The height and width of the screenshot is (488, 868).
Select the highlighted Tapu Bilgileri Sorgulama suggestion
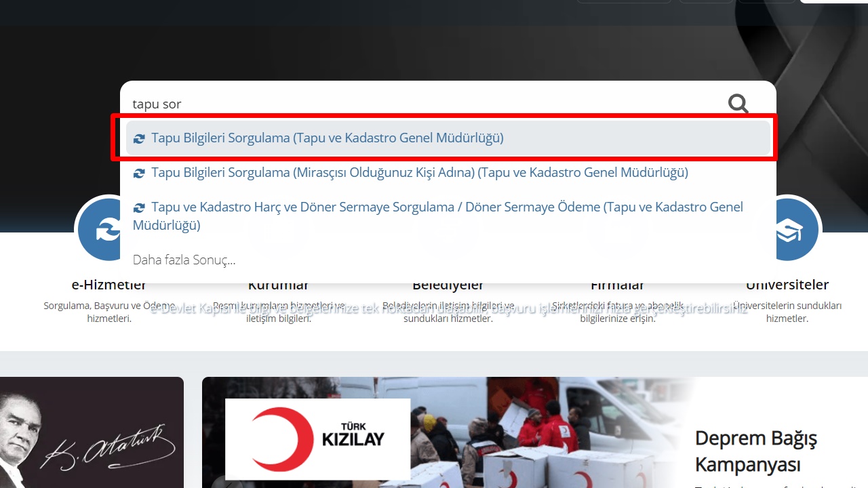point(327,138)
